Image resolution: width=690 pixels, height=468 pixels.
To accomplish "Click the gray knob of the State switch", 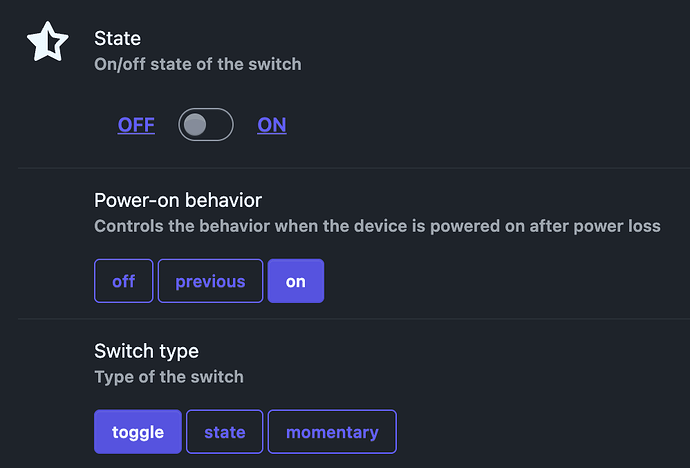I will 195,125.
